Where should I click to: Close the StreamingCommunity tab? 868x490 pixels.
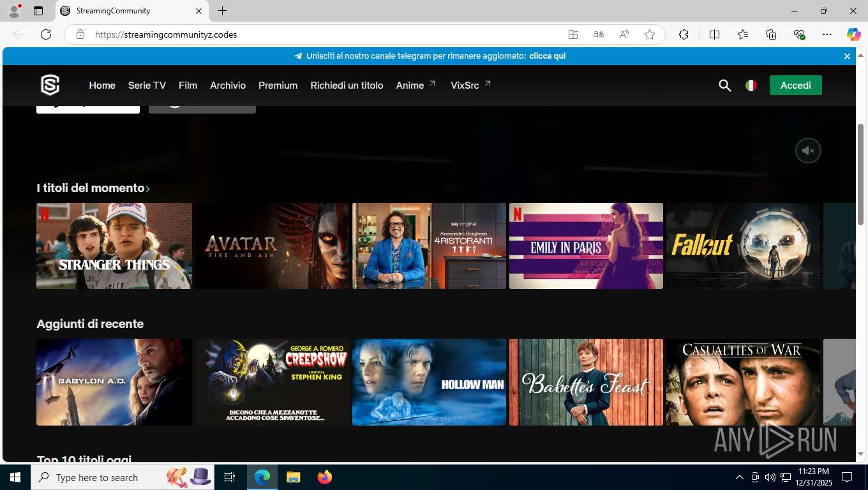pos(198,11)
